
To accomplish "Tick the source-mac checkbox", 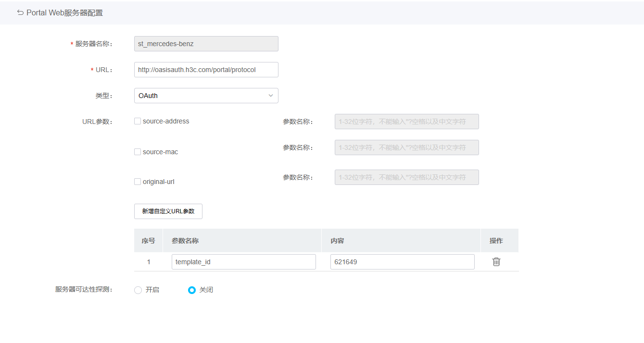I will [138, 152].
